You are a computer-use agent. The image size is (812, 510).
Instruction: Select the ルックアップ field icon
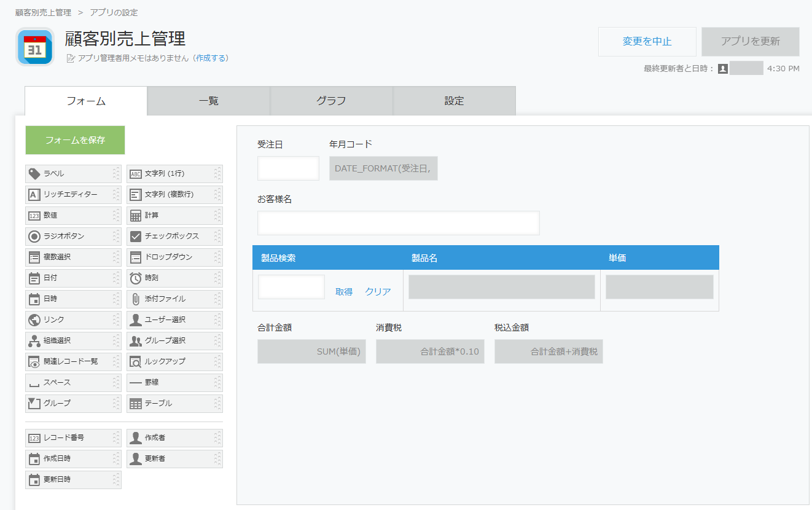click(136, 362)
